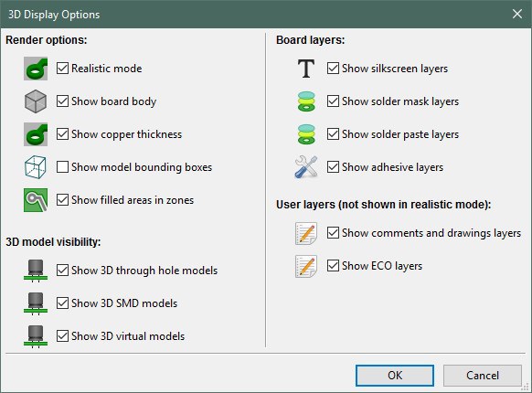The width and height of the screenshot is (532, 393).
Task: Click the filled zones track icon
Action: 36,200
